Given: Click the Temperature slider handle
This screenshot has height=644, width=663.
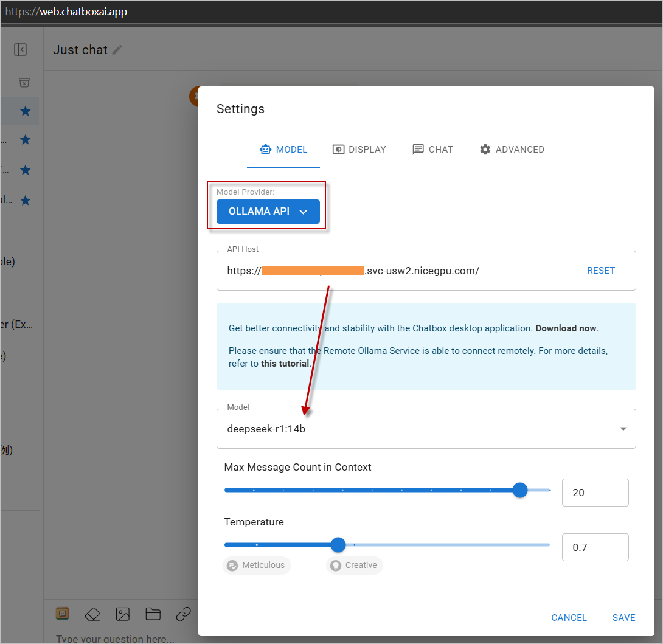Looking at the screenshot, I should coord(338,545).
